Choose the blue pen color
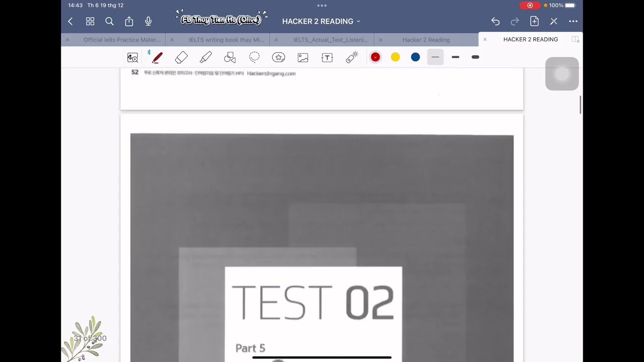This screenshot has width=644, height=362. [x=415, y=57]
